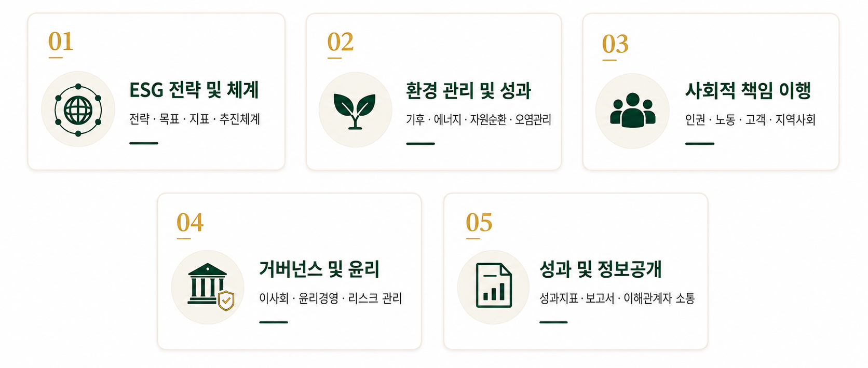Click the green sprout leaf icon
The width and height of the screenshot is (868, 368).
355,111
